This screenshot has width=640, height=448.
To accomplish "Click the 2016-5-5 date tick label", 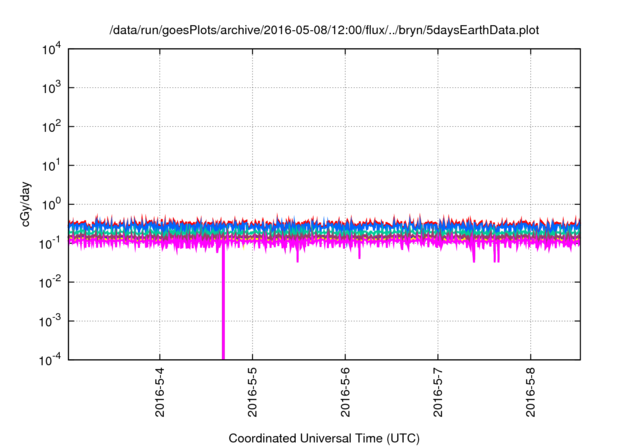I will click(252, 393).
